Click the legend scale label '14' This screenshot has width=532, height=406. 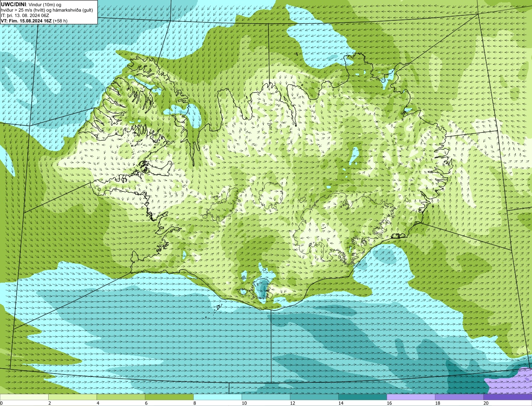pyautogui.click(x=341, y=403)
